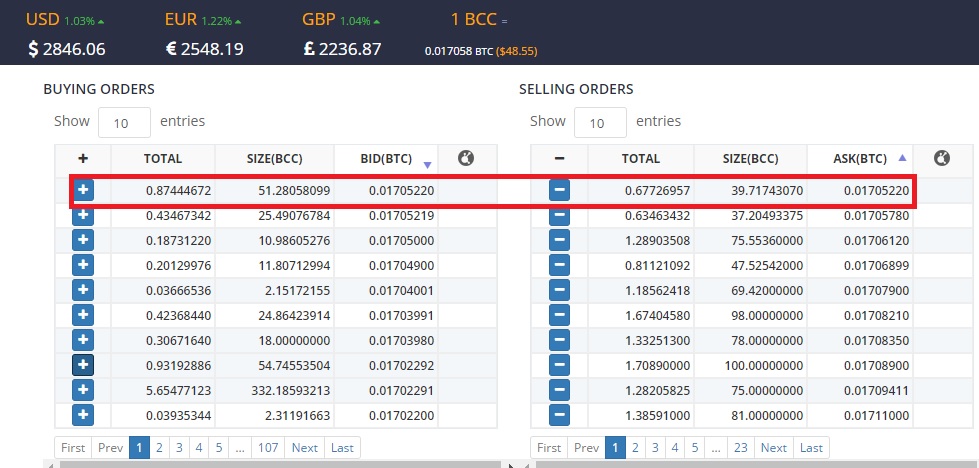979x468 pixels.
Task: Sort buying orders by BID(BTC) column
Action: click(x=386, y=158)
